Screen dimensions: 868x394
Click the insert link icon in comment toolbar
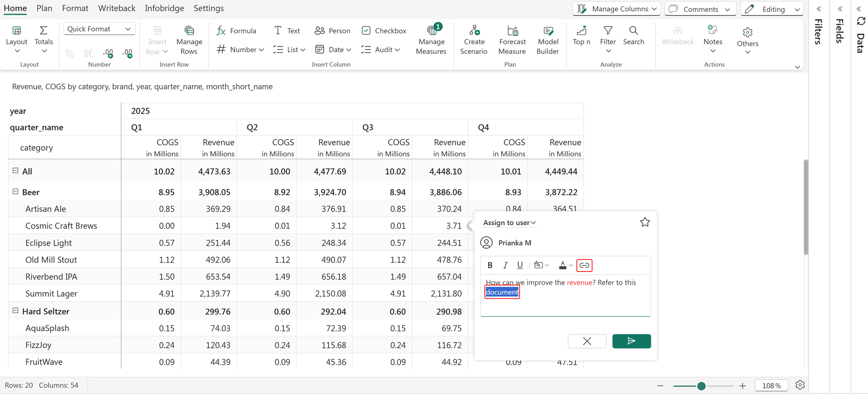[584, 265]
